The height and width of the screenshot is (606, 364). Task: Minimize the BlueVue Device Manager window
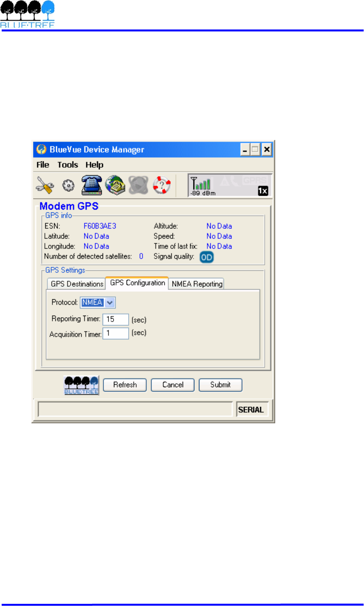[245, 150]
